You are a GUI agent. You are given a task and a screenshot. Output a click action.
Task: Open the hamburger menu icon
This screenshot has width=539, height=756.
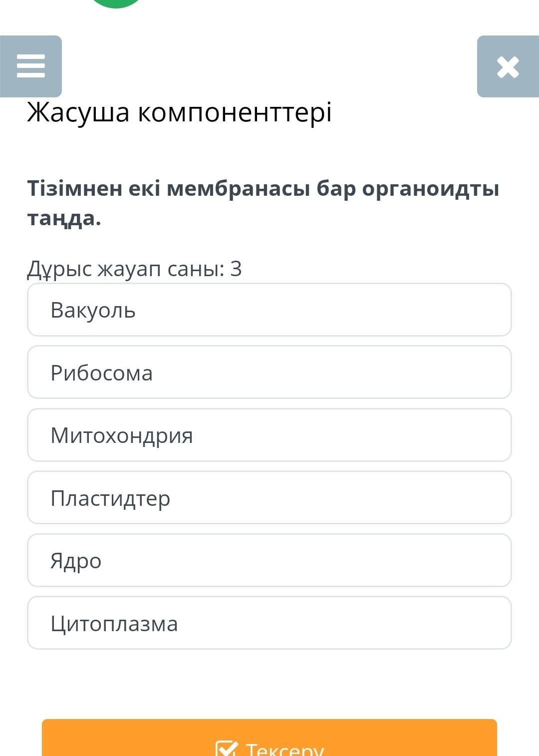click(x=31, y=66)
